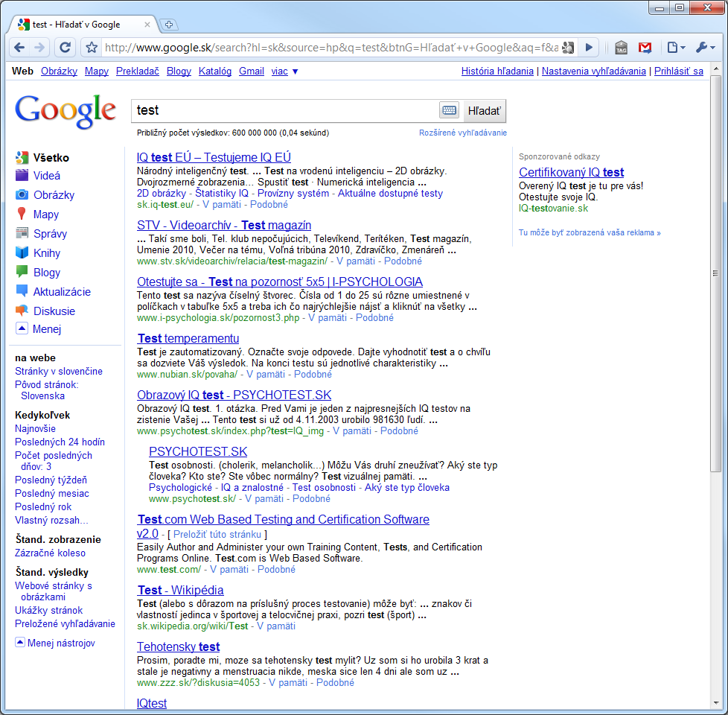Go back using the browser back arrow
Viewport: 728px width, 715px height.
(x=19, y=48)
